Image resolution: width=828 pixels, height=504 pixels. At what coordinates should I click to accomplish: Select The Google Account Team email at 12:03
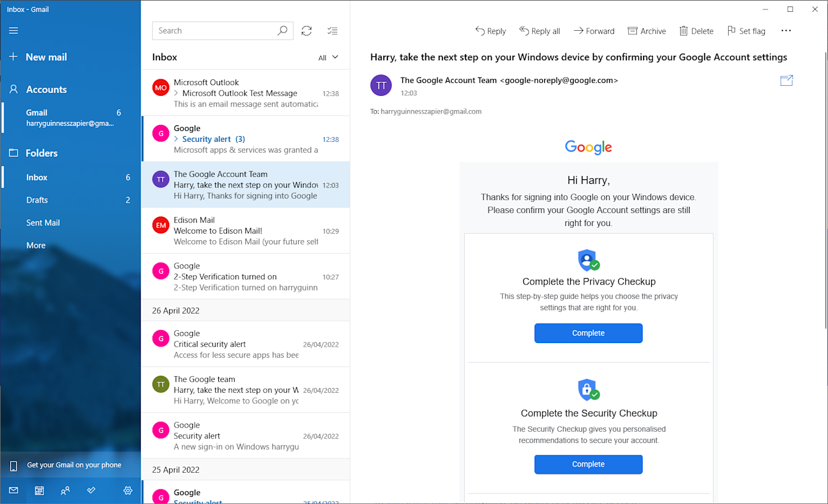245,185
